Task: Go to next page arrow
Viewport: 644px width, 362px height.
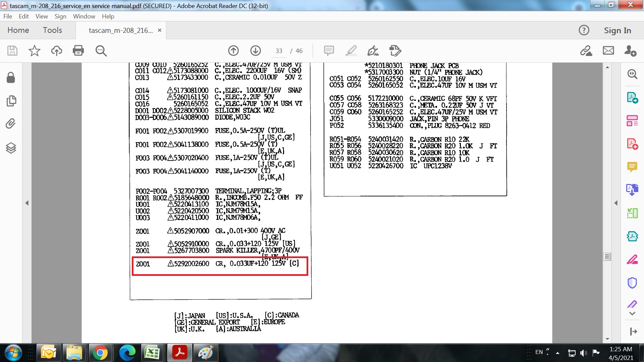Action: [256, 51]
